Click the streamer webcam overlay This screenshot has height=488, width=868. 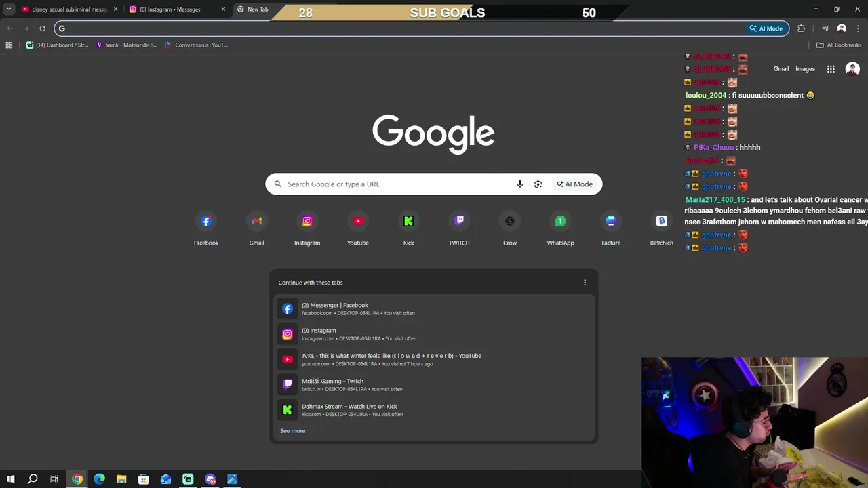click(754, 423)
